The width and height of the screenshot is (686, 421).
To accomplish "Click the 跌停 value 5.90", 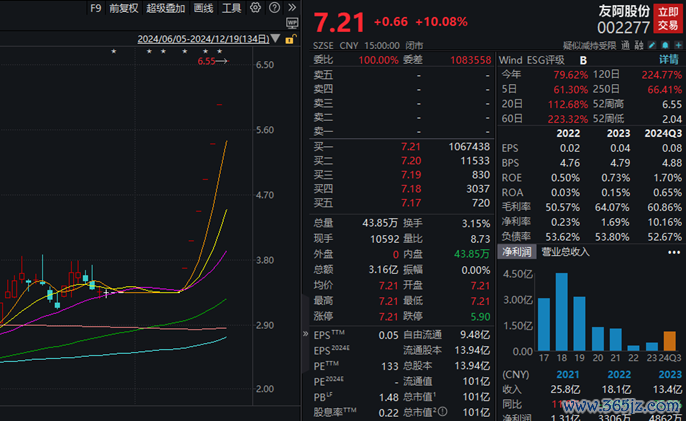I will click(480, 316).
